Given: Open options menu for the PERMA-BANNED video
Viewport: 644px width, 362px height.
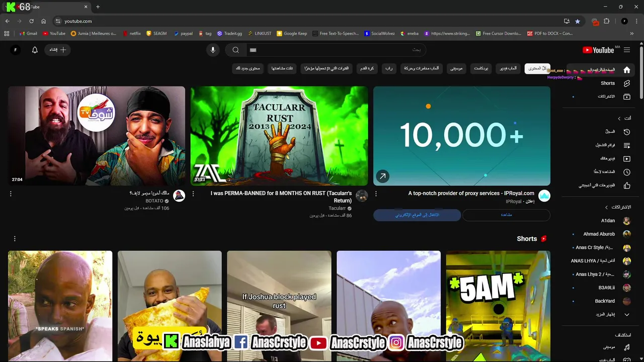Looking at the screenshot, I should tap(193, 194).
